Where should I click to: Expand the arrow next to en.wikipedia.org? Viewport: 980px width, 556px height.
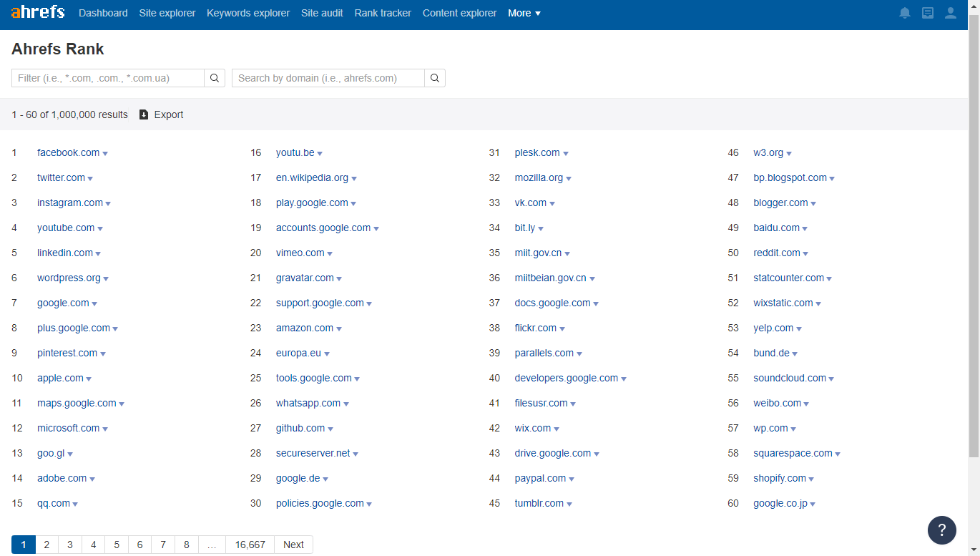[354, 179]
